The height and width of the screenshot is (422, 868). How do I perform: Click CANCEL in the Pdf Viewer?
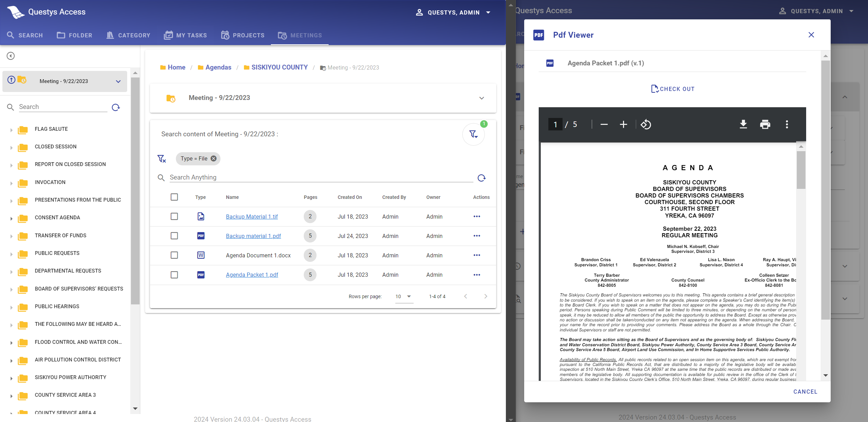tap(805, 392)
